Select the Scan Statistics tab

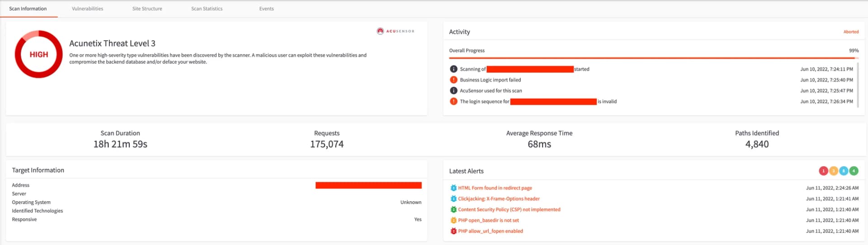[x=207, y=9]
